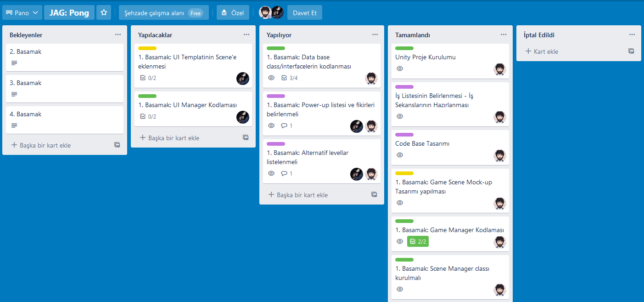Viewport: 644px width, 302px height.
Task: Click comment icon on Power-up listesi card
Action: pyautogui.click(x=284, y=125)
